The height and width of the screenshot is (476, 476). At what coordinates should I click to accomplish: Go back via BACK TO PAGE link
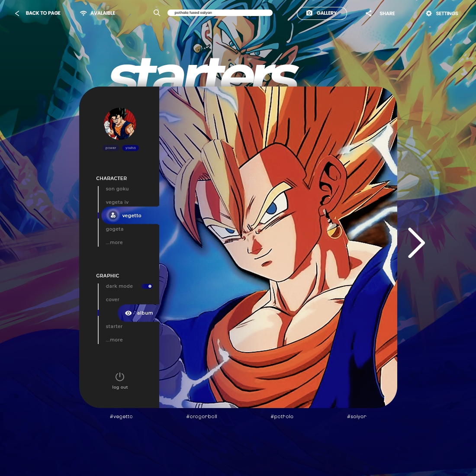pyautogui.click(x=43, y=13)
